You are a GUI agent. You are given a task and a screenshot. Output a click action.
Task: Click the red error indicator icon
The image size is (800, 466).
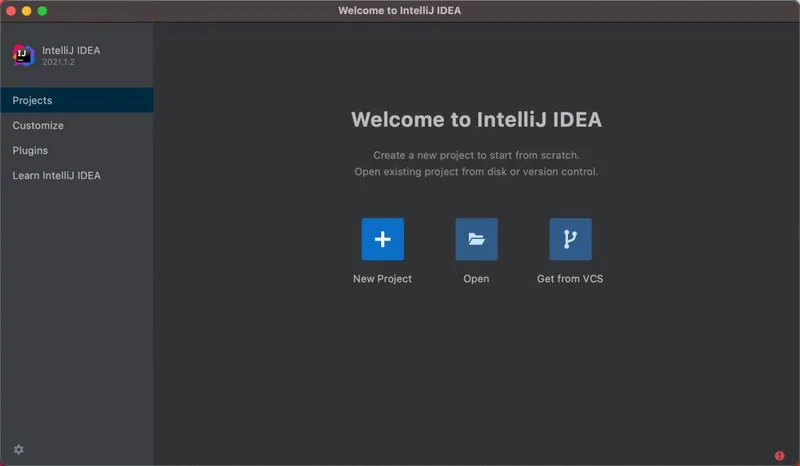779,455
